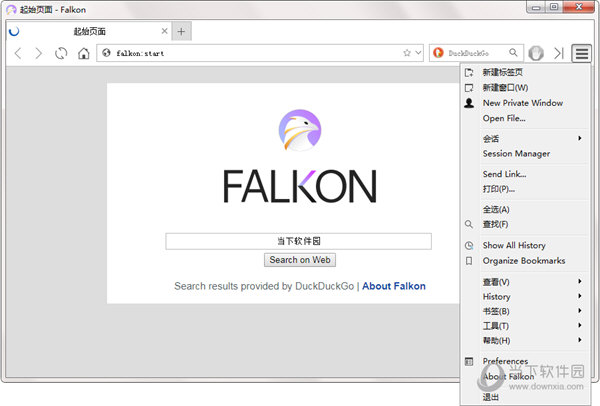This screenshot has height=406, width=600.
Task: Click the Search on Web button
Action: 300,260
